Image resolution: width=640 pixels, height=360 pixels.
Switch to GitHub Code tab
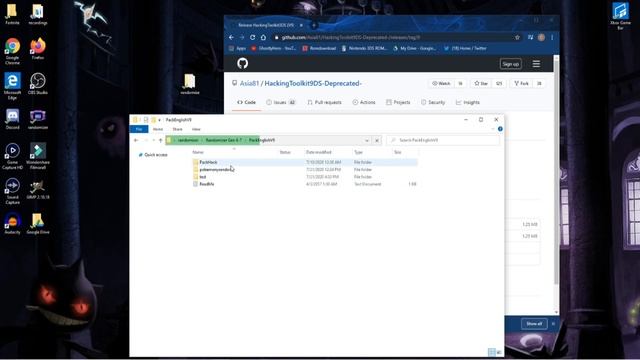(x=247, y=102)
